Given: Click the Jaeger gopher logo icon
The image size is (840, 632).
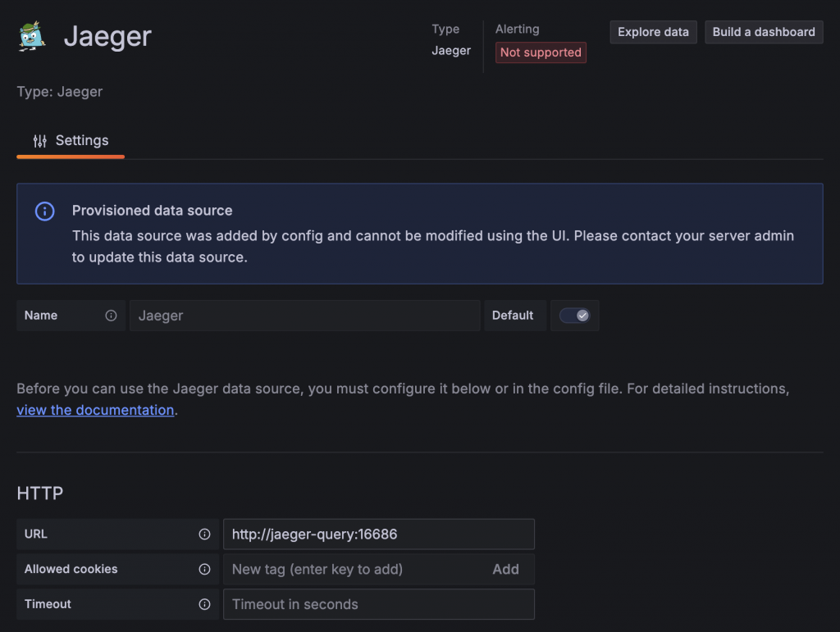Looking at the screenshot, I should pyautogui.click(x=32, y=36).
